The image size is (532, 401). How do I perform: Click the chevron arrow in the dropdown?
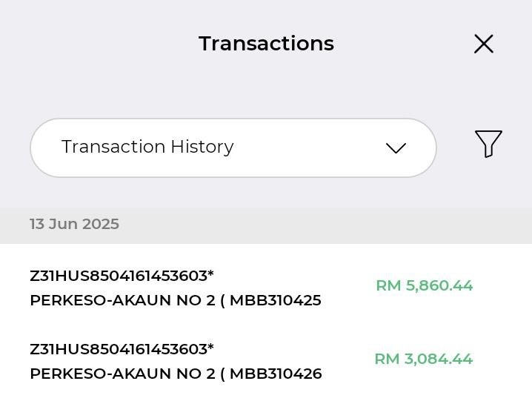(396, 148)
